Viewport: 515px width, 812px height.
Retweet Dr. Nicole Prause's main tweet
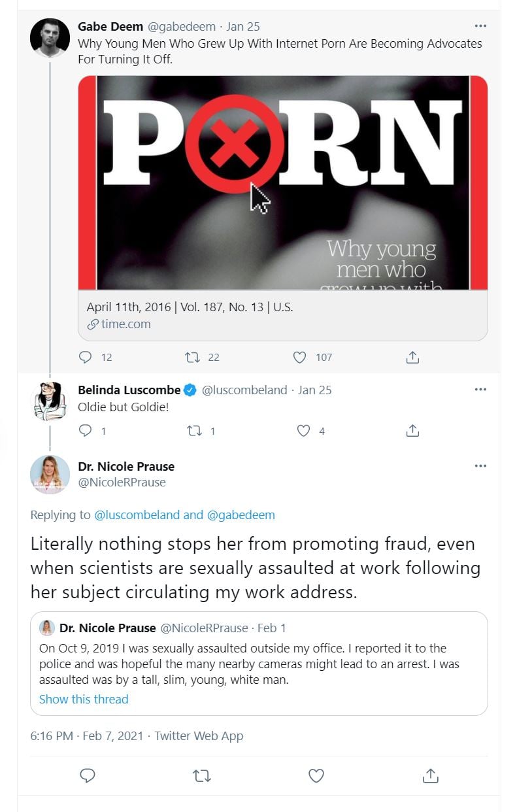click(x=202, y=775)
